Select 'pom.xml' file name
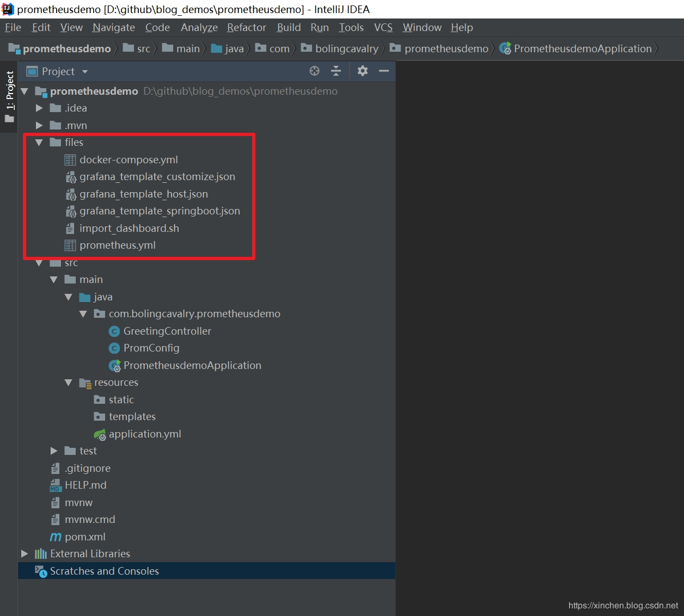The image size is (684, 616). click(85, 537)
